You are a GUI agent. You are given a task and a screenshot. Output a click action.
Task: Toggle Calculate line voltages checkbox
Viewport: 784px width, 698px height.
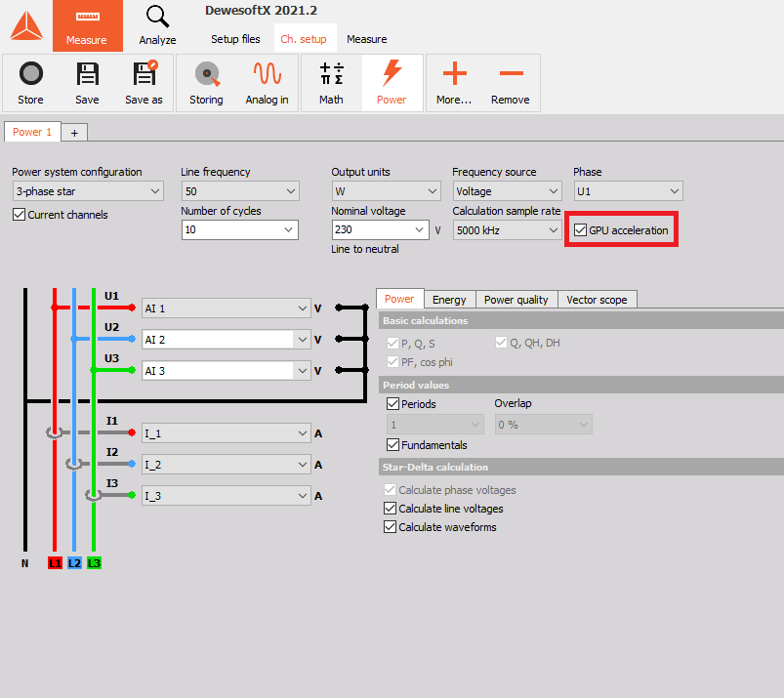tap(390, 509)
